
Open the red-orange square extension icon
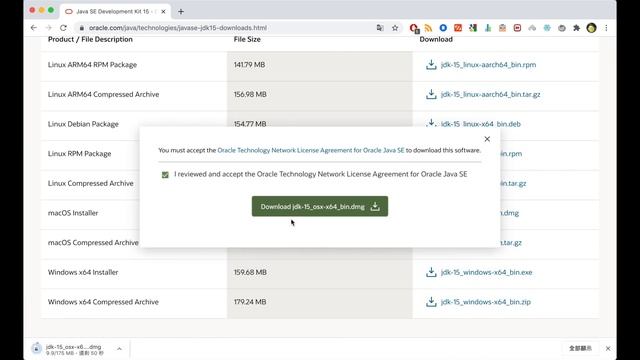pos(458,28)
